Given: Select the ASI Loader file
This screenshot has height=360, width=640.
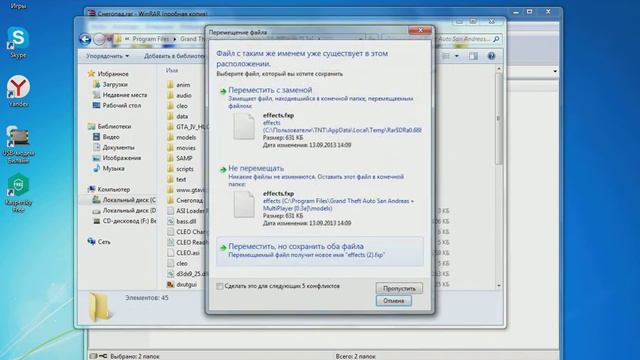Looking at the screenshot, I should (186, 211).
